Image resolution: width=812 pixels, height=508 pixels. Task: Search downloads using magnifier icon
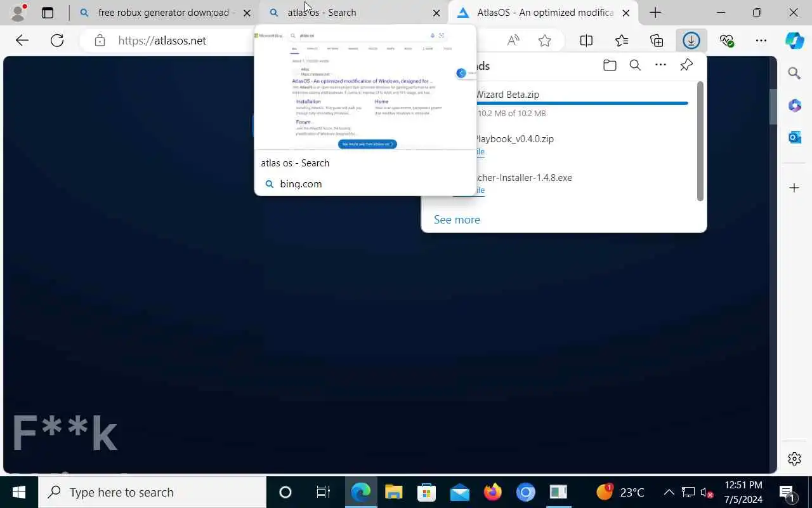[x=635, y=65]
